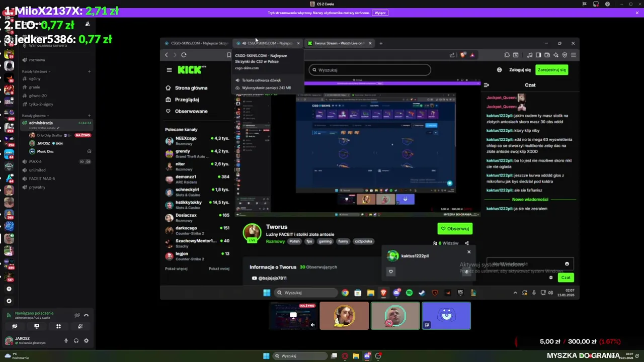Open Obserwowane in Kick sidebar
The height and width of the screenshot is (362, 644).
click(x=187, y=111)
